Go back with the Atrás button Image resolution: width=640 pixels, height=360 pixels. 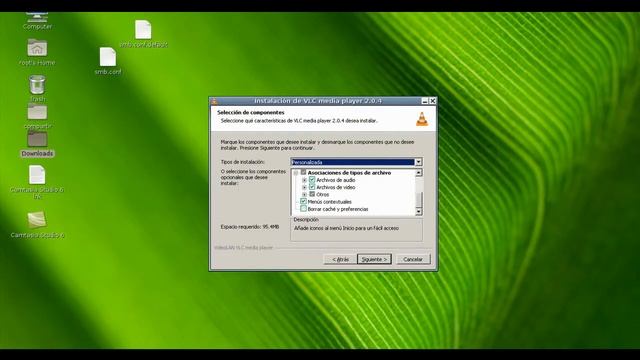[340, 259]
